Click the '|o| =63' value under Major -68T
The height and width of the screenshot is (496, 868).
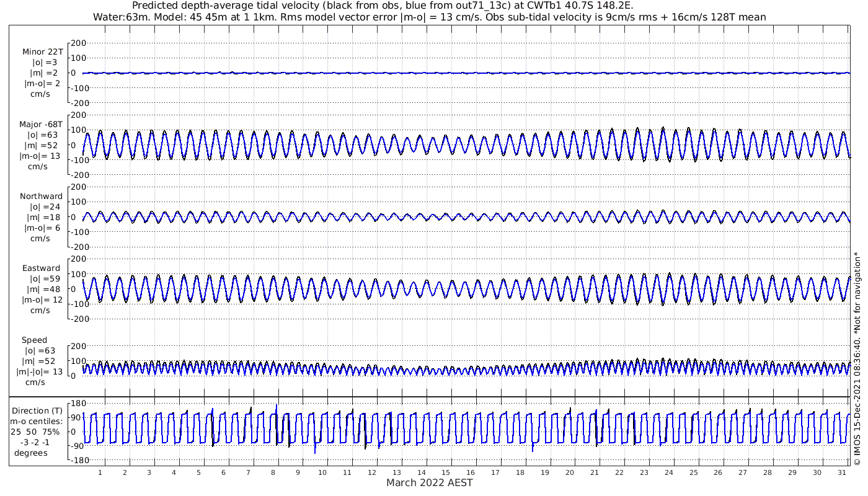[42, 135]
